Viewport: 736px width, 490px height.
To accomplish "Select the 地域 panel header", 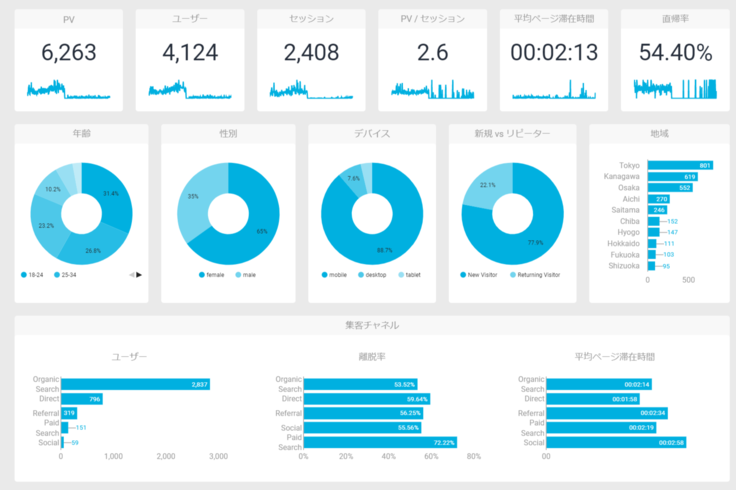I will point(658,133).
